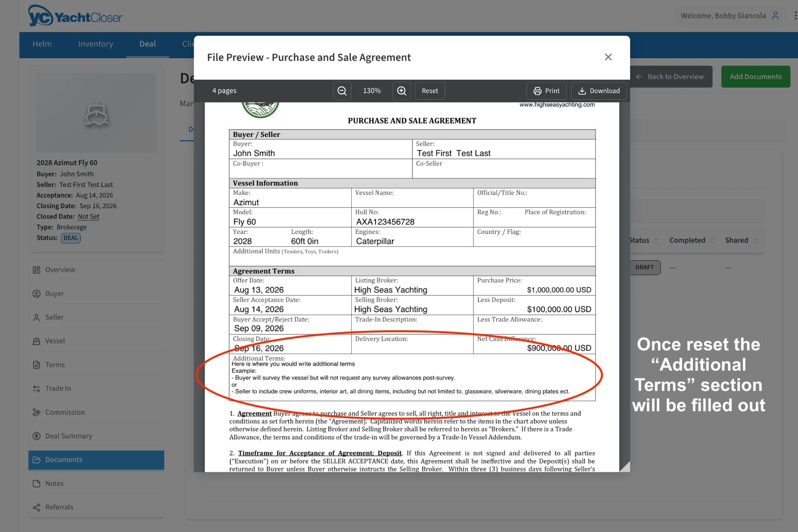
Task: Open the Buyer section
Action: [96, 293]
